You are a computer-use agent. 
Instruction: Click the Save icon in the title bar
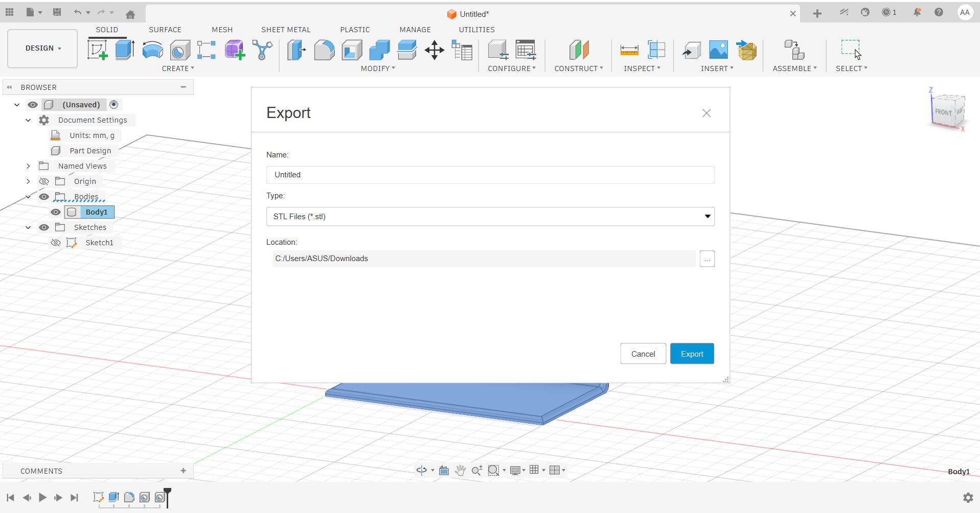coord(57,12)
